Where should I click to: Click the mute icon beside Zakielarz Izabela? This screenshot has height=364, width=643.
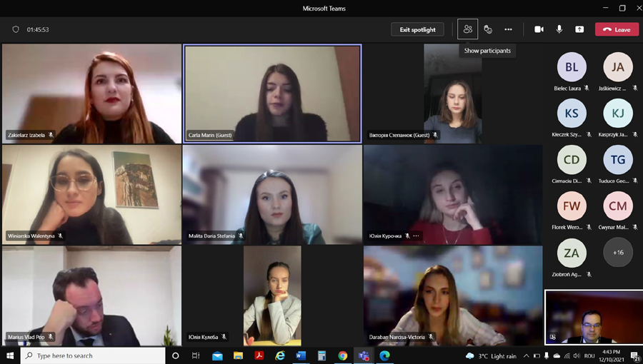(51, 135)
